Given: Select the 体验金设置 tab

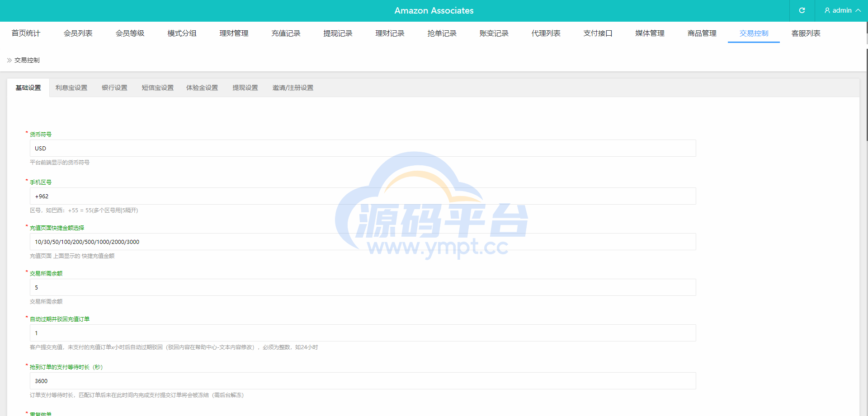Looking at the screenshot, I should pos(202,88).
